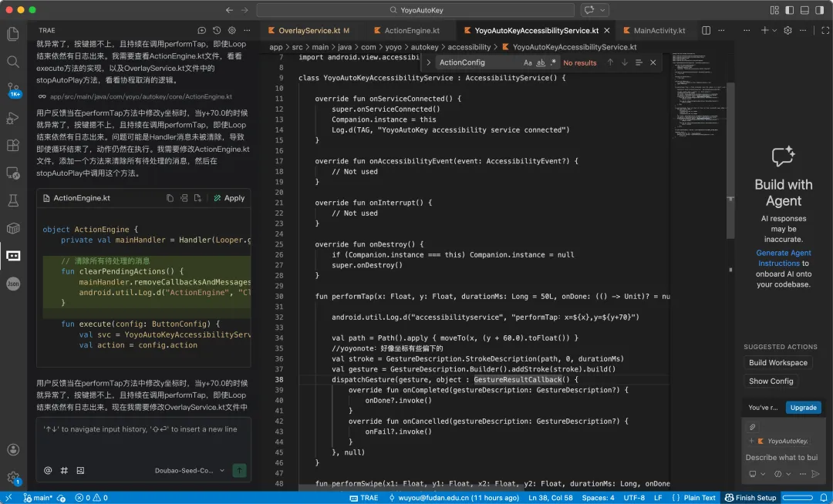Toggle Use Regular Expression in find widget
The height and width of the screenshot is (504, 833).
point(553,62)
